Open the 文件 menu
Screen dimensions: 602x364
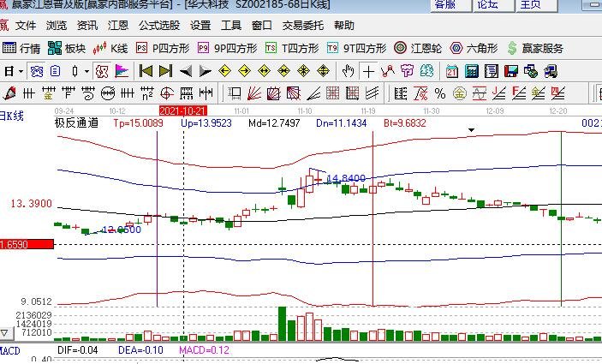pos(26,26)
